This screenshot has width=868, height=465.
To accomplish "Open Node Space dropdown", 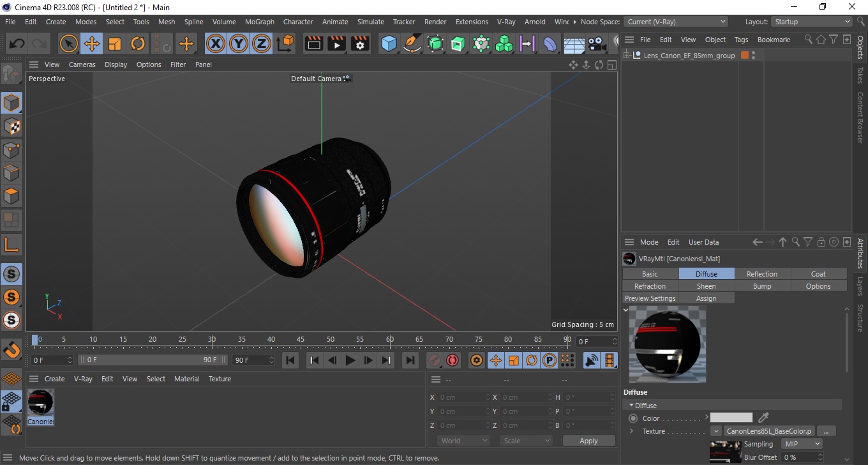I will coord(677,22).
